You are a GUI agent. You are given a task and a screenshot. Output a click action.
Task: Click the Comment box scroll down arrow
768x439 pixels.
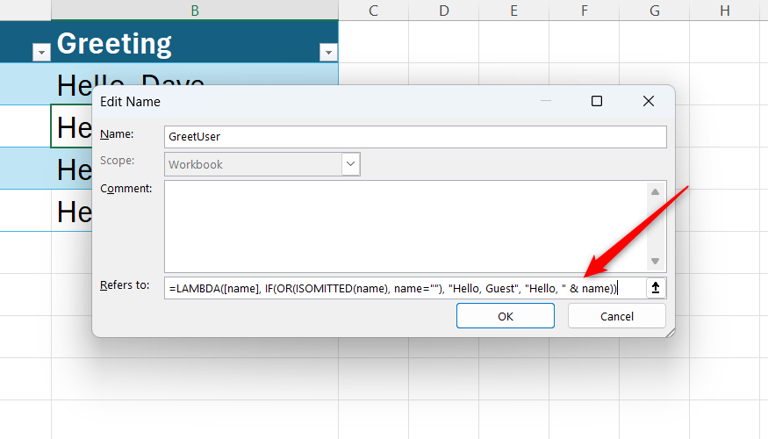[x=655, y=261]
